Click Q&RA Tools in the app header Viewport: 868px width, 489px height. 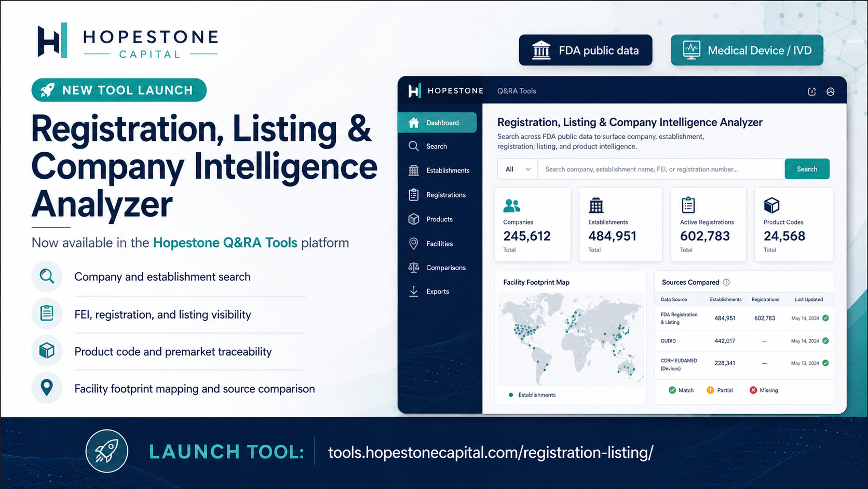pyautogui.click(x=517, y=91)
